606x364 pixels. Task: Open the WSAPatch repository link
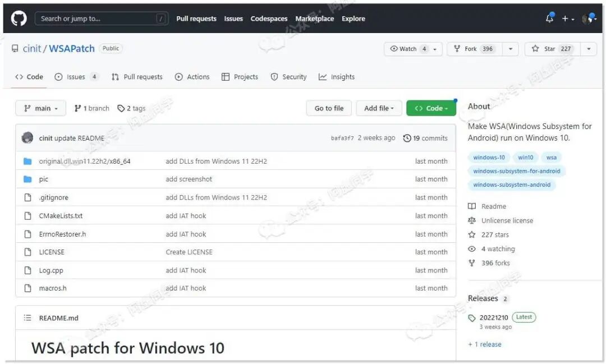71,49
